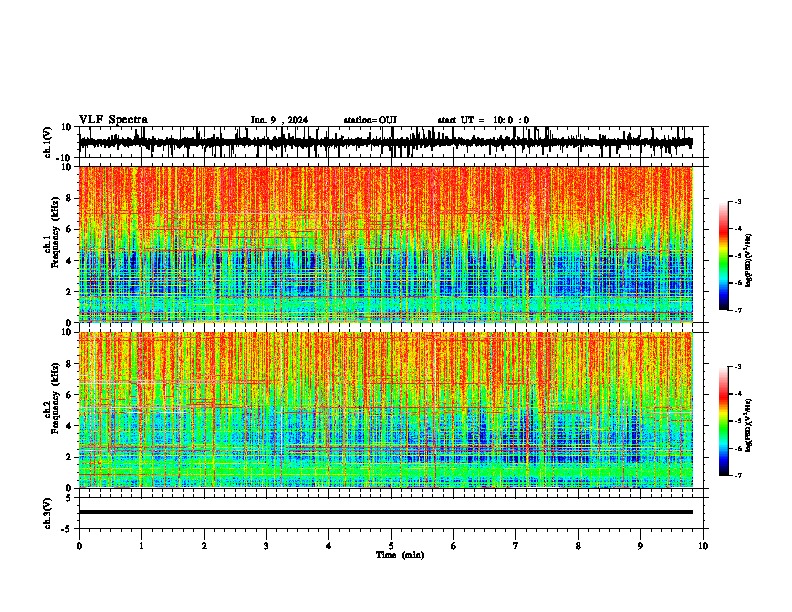Click time axis tick label '0'
This screenshot has height=612, width=792.
coord(79,546)
